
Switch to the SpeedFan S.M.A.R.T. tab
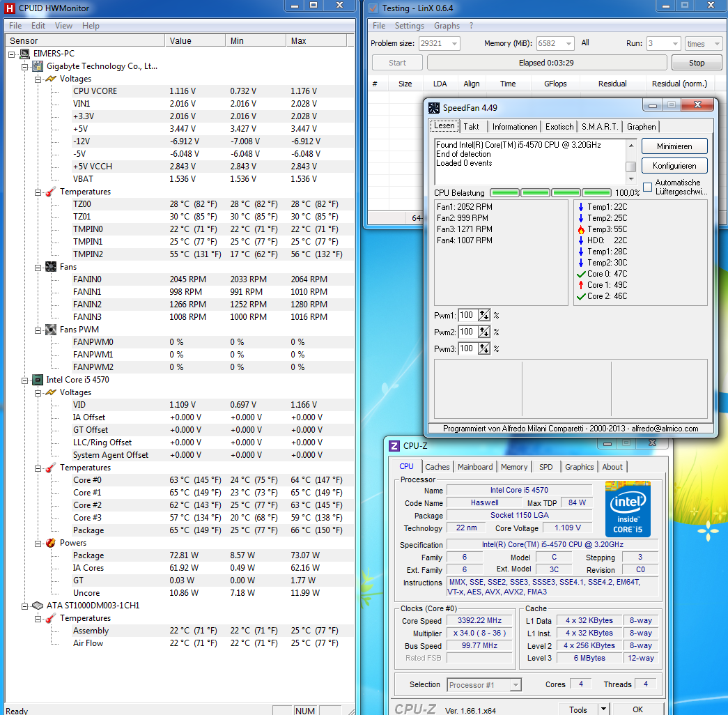(x=600, y=126)
